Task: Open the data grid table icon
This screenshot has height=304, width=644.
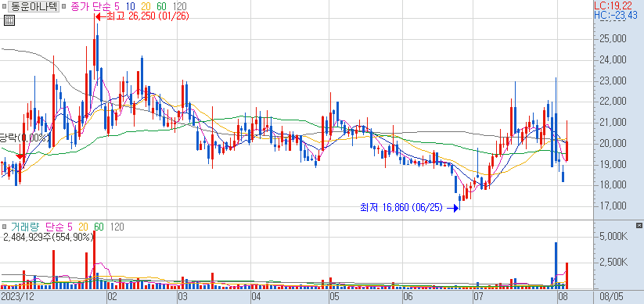Action: (x=9, y=20)
